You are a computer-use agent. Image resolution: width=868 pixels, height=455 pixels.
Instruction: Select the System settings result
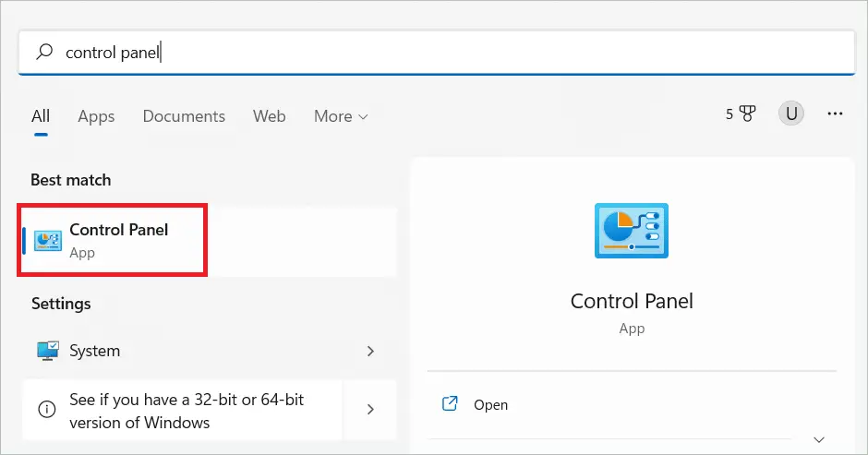tap(210, 351)
